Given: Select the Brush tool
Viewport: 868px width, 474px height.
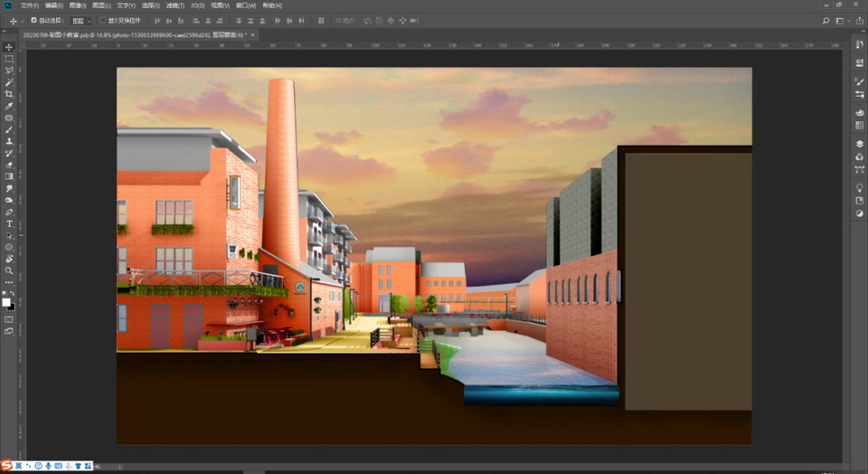Looking at the screenshot, I should [x=9, y=129].
